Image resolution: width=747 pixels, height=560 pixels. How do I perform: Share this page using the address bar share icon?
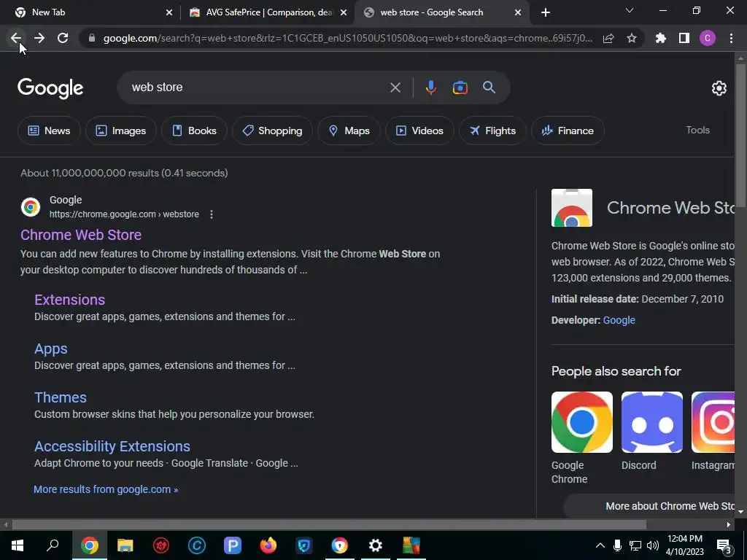click(x=608, y=38)
